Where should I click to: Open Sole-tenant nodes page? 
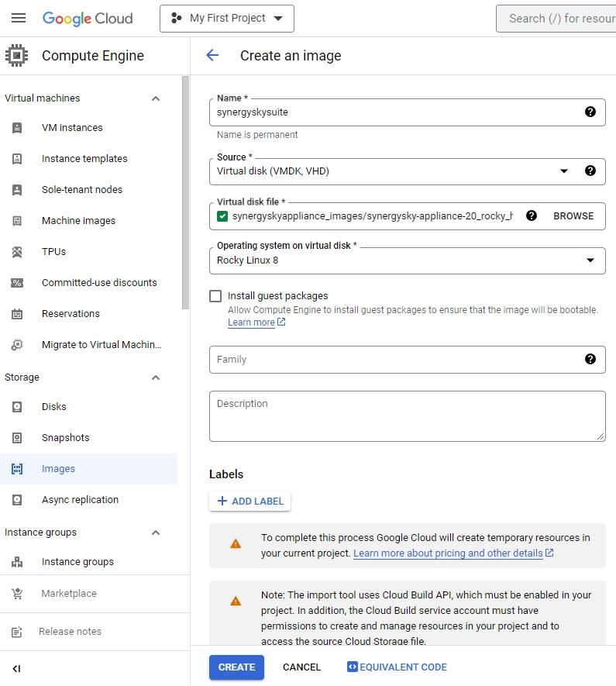tap(82, 189)
